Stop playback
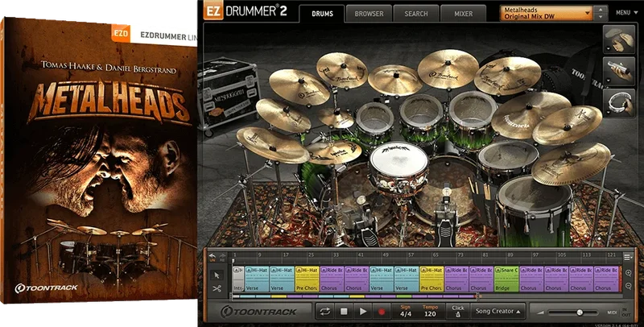This screenshot has width=644, height=327. click(344, 312)
